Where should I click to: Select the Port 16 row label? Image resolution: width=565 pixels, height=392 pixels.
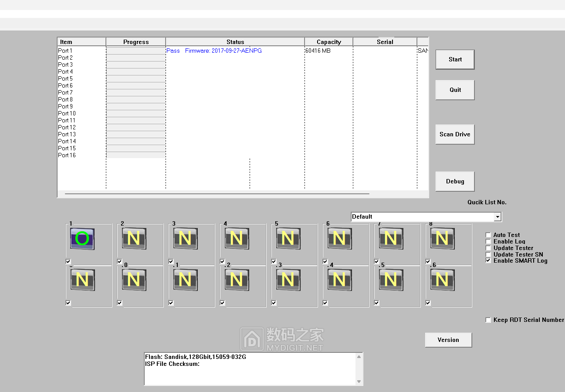(x=67, y=155)
